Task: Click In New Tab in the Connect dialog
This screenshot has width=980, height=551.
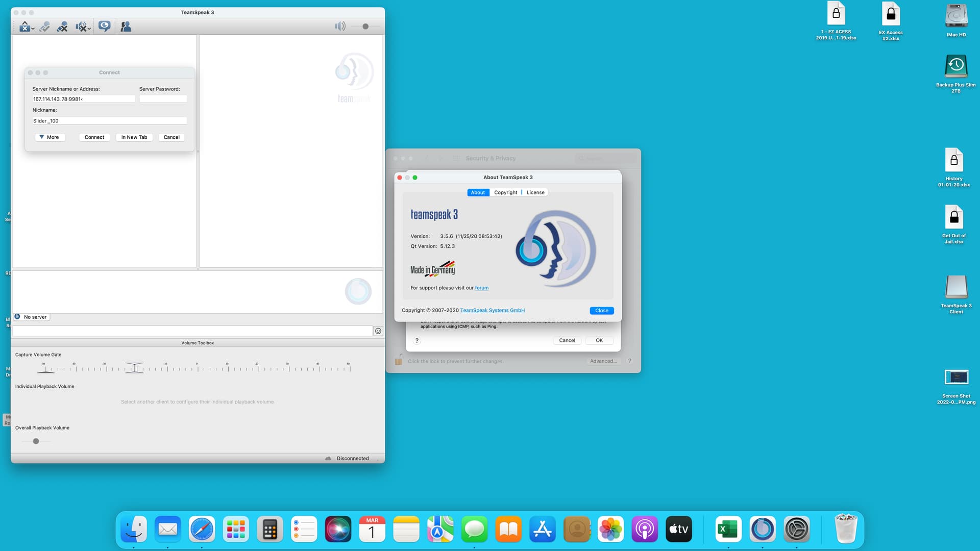Action: pyautogui.click(x=134, y=137)
